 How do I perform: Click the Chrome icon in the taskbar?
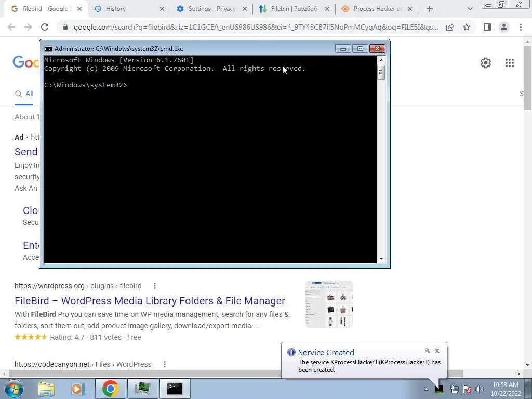click(110, 389)
